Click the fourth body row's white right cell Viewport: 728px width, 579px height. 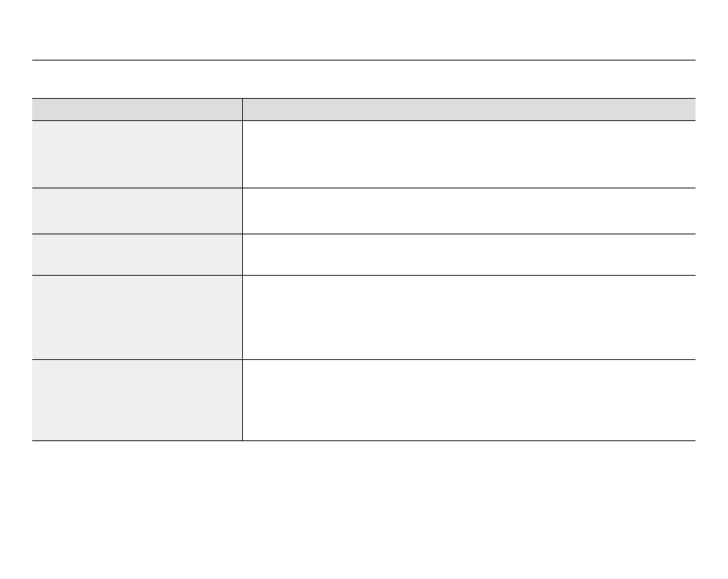(469, 317)
